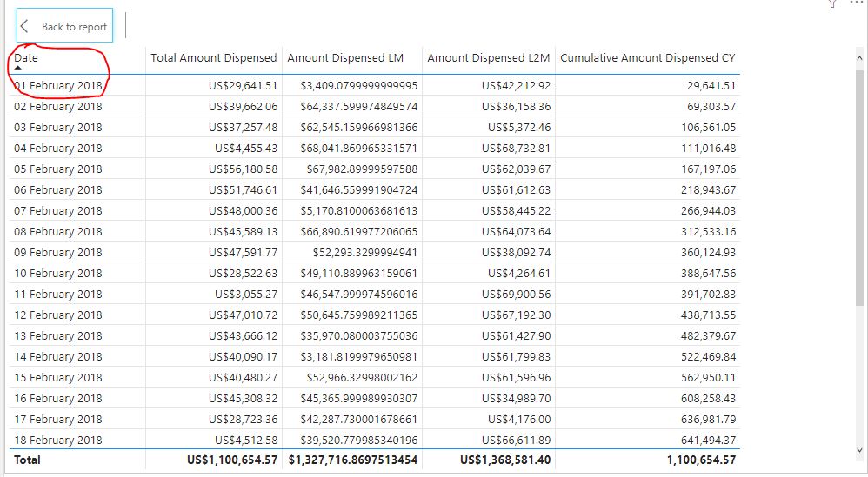The height and width of the screenshot is (477, 868).
Task: Click the scrollbar up arrow
Action: click(x=859, y=57)
